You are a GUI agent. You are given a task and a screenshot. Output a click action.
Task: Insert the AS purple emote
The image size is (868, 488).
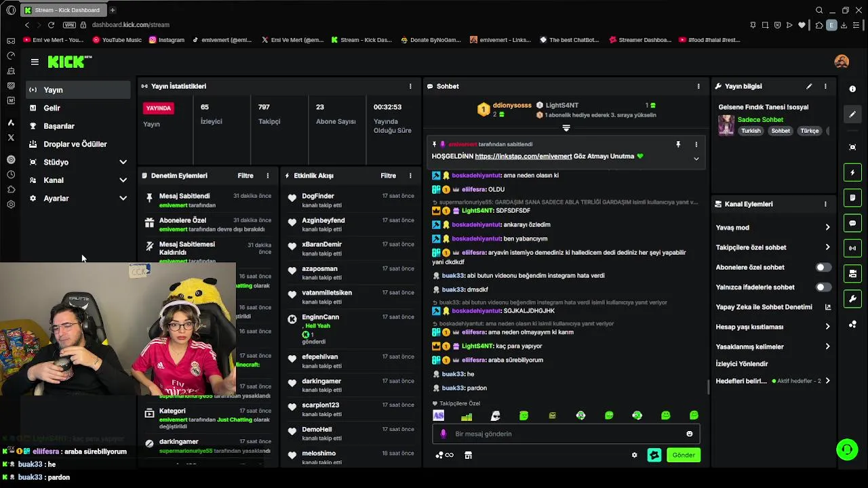439,415
